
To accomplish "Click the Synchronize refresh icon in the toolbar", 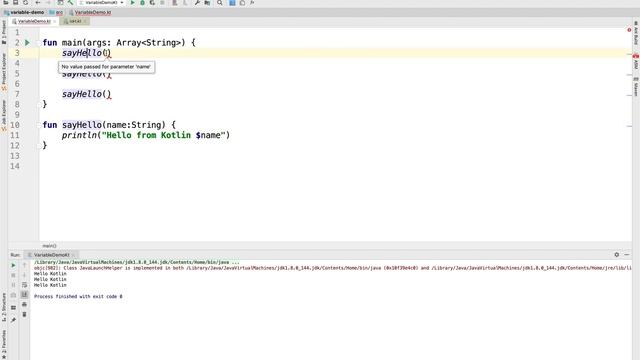I will pyautogui.click(x=25, y=2).
